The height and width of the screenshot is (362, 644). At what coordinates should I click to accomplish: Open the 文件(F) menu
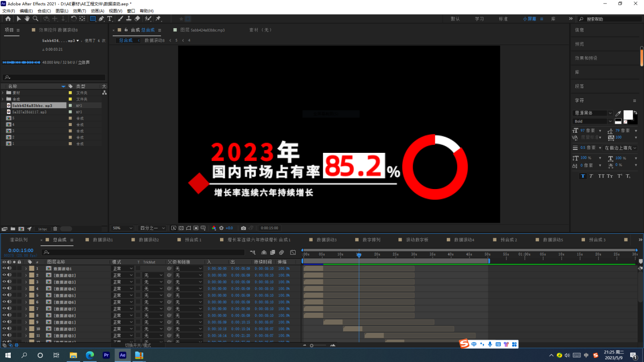[8, 11]
